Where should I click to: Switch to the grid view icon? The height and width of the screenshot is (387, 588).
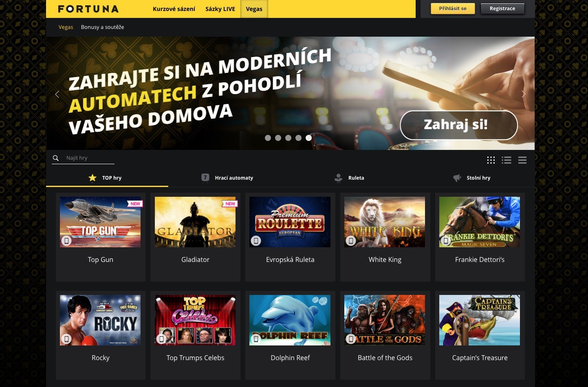tap(491, 160)
